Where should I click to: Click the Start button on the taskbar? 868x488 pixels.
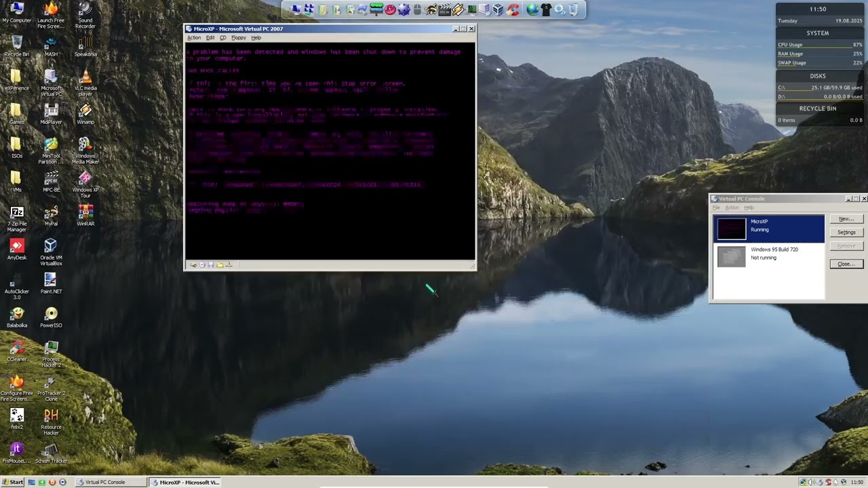click(13, 482)
